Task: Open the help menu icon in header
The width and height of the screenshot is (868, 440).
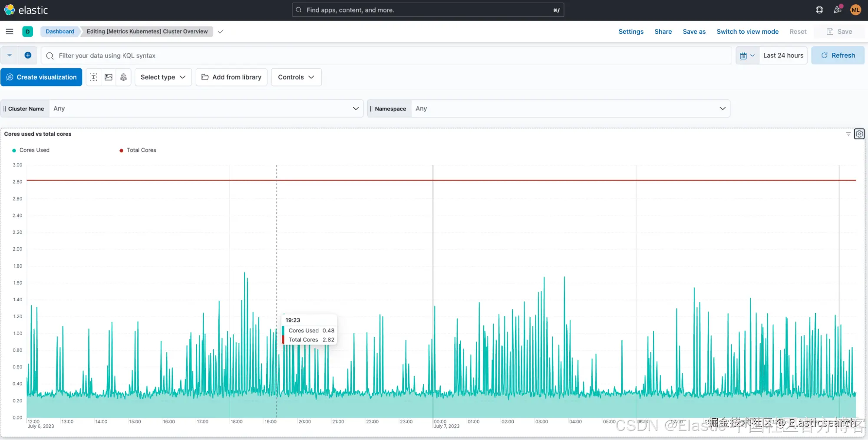Action: tap(819, 10)
